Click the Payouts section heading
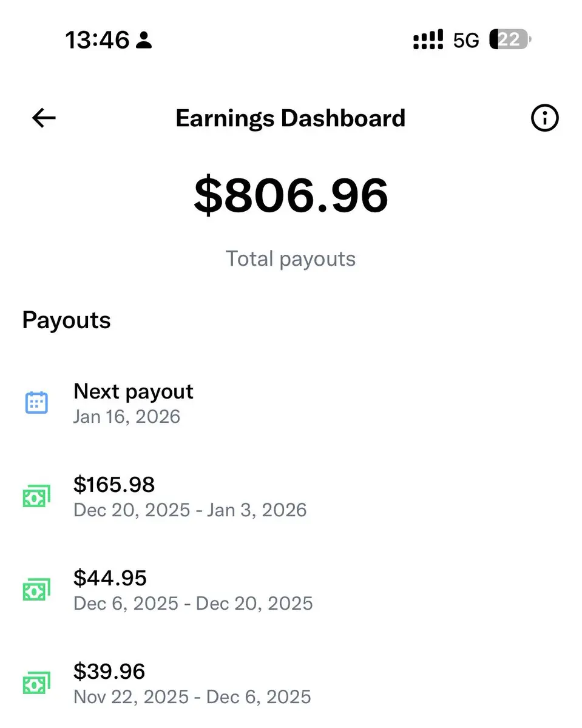 click(x=66, y=320)
